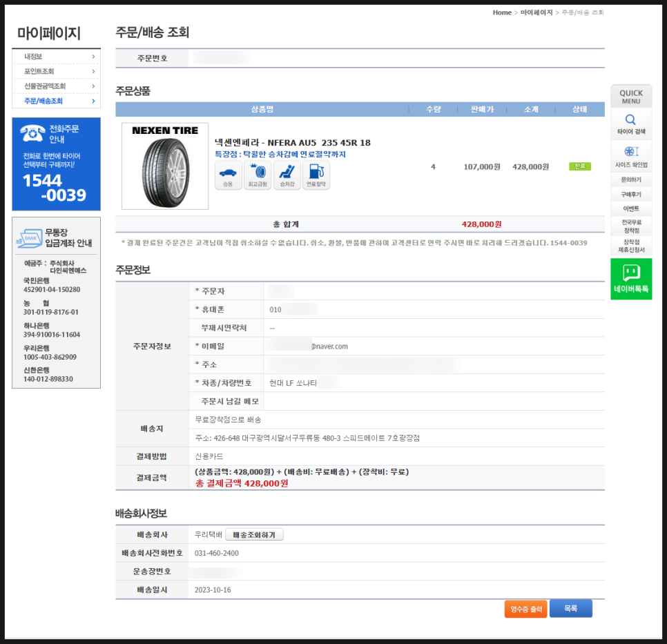
Task: Open the Naver TalkTalk chat icon
Action: pos(631,272)
